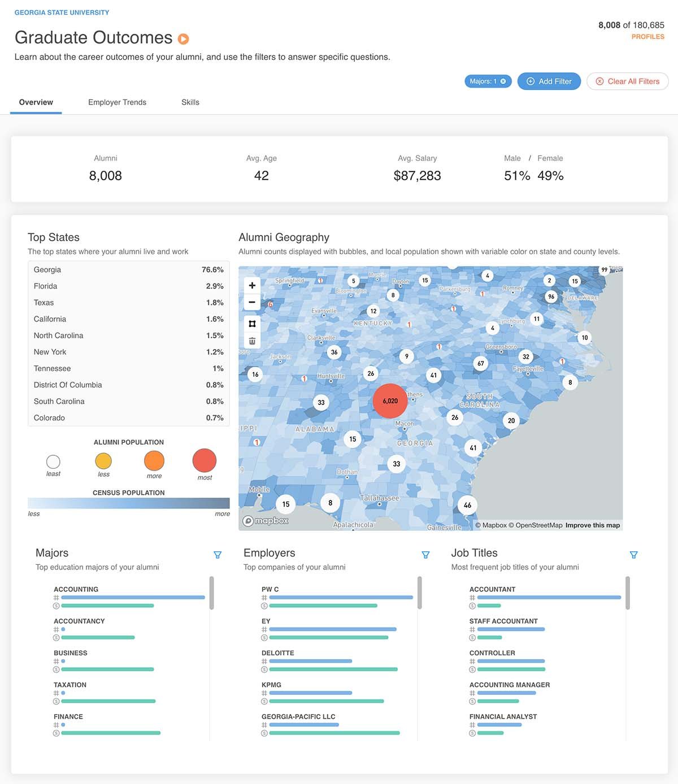Click the map trash delete icon
This screenshot has height=784, width=678.
pyautogui.click(x=252, y=341)
